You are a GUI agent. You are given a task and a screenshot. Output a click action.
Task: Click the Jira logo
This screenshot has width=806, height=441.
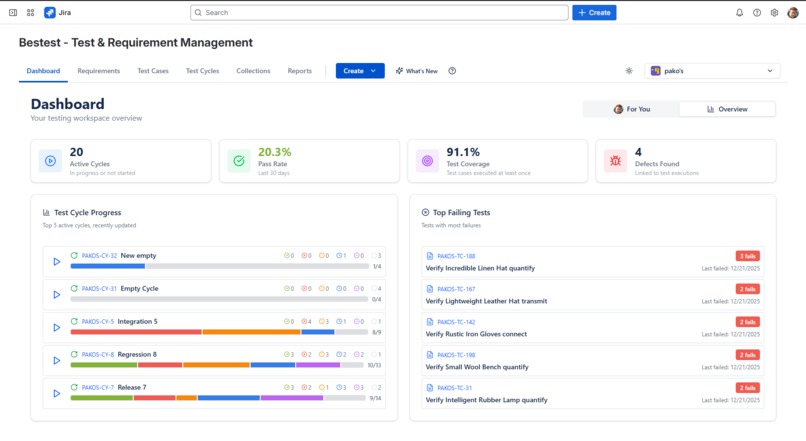(58, 12)
